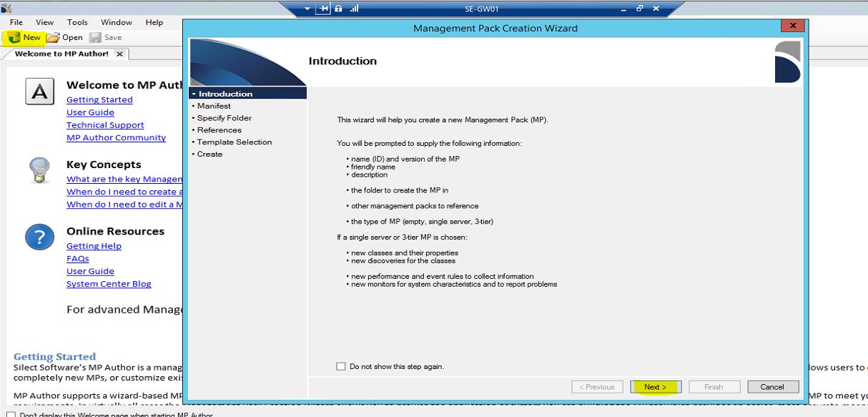Open the Getting Help link
Image resolution: width=868 pixels, height=417 pixels.
tap(94, 246)
